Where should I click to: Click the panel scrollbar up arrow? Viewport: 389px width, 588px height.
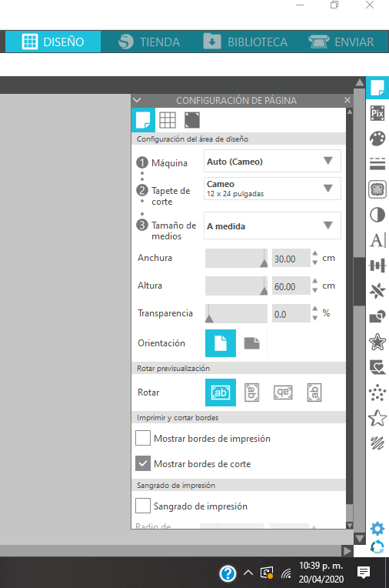tap(350, 112)
